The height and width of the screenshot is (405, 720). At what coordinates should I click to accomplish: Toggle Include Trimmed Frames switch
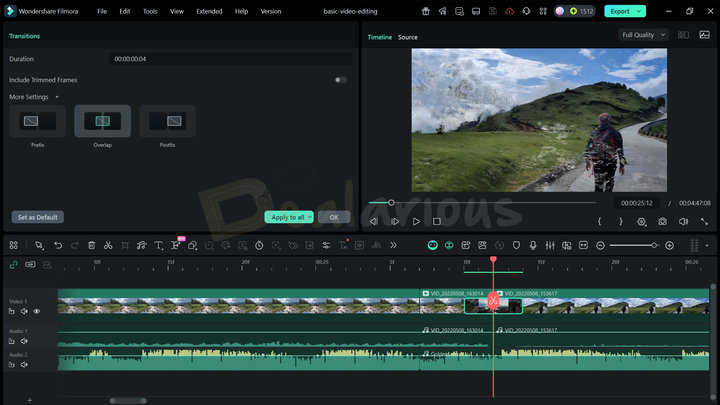coord(341,80)
